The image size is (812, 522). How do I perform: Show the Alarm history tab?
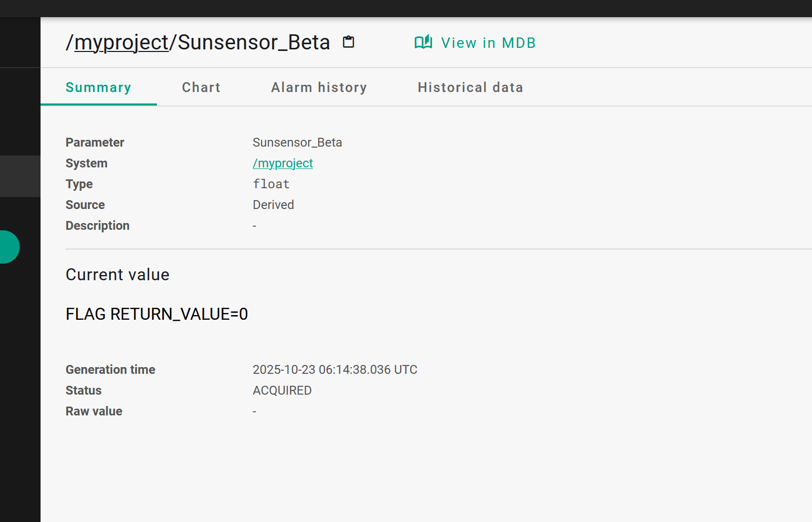coord(319,87)
